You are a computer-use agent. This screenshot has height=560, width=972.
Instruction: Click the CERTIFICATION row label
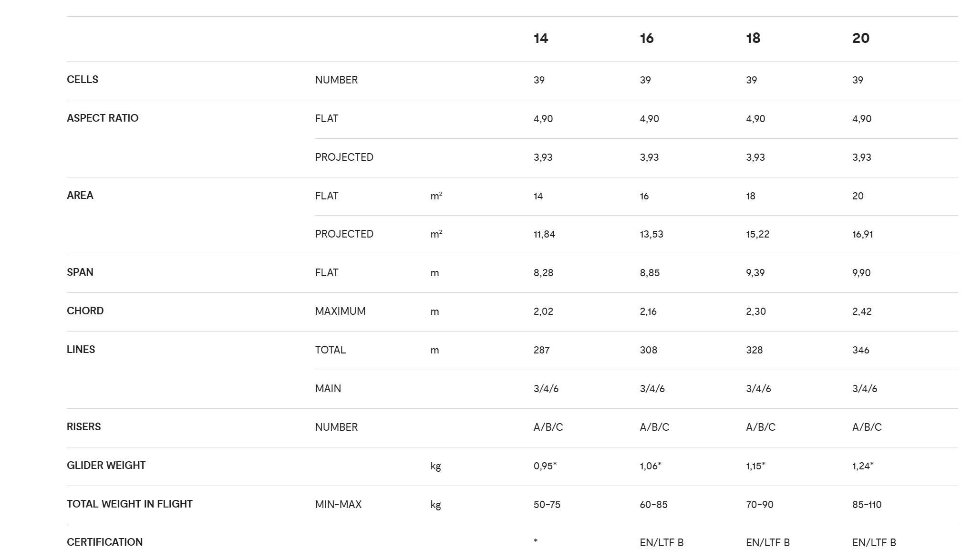coord(105,542)
